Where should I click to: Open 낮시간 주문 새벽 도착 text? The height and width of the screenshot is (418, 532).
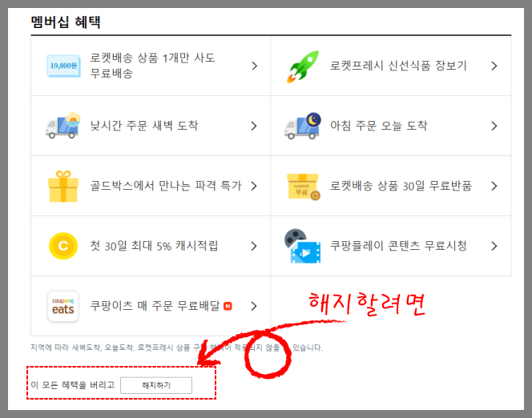(x=144, y=126)
